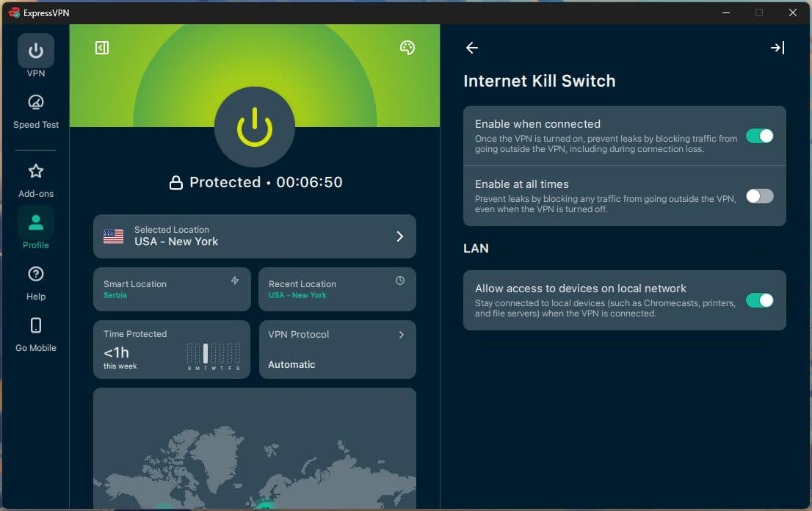Click the world map panel
Screen dimensions: 812x511
pos(254,449)
